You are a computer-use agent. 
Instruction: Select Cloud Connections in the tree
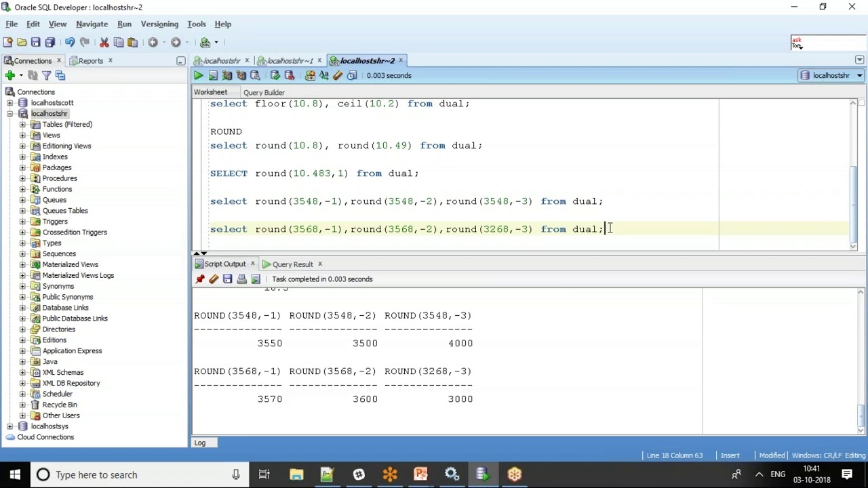(45, 437)
